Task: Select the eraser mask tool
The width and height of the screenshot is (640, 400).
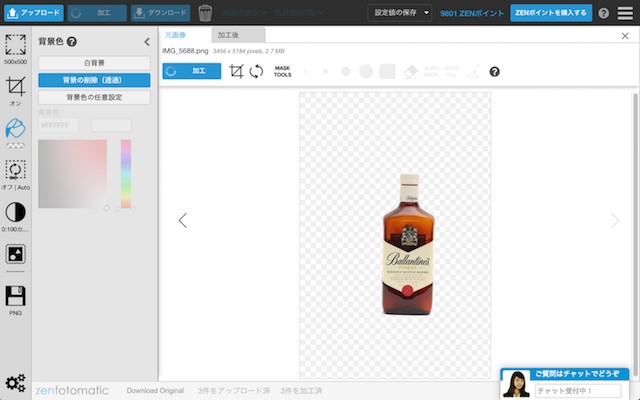Action: [410, 71]
